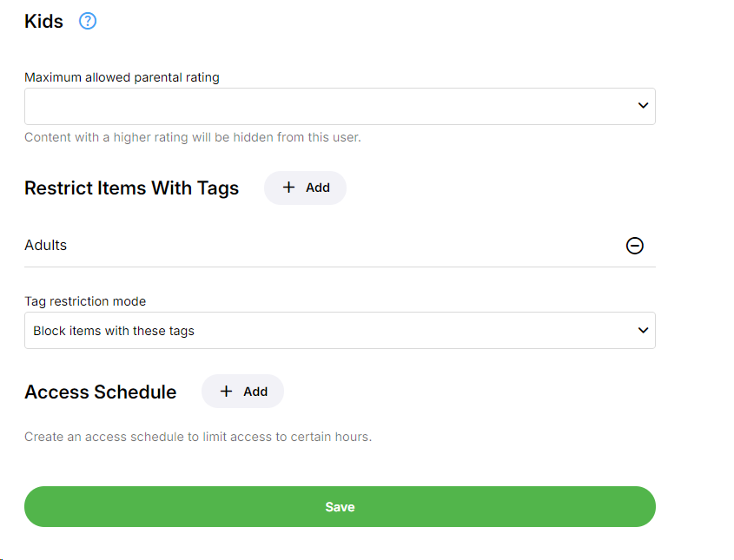Select the Adults tag entry
This screenshot has height=560, width=734.
46,246
